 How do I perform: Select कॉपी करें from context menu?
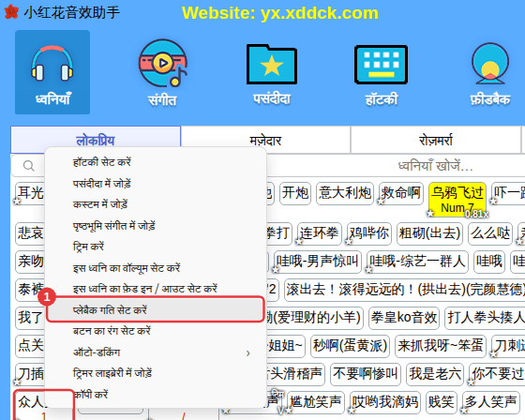156,395
